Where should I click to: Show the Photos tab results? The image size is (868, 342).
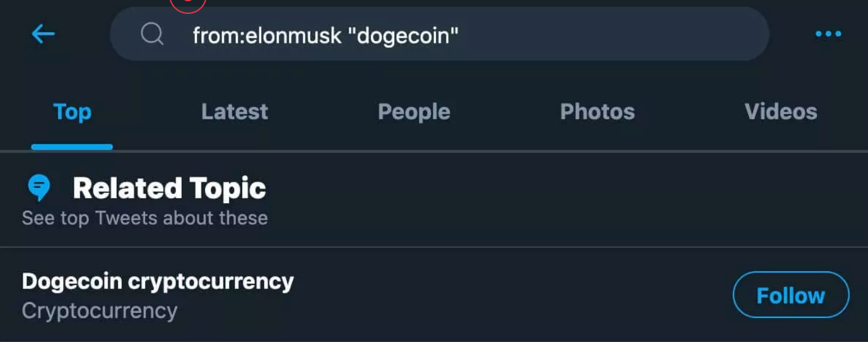pyautogui.click(x=597, y=112)
